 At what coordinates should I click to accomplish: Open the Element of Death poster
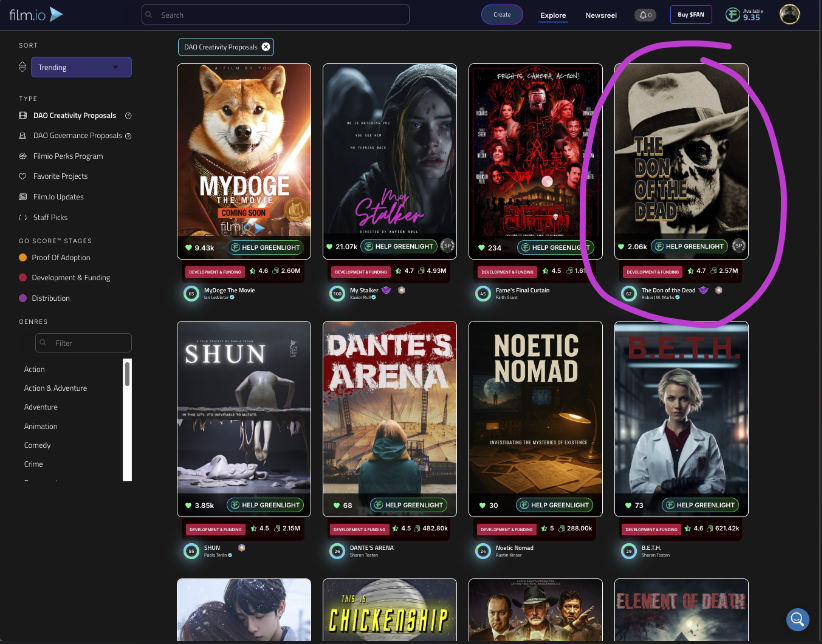pyautogui.click(x=681, y=609)
